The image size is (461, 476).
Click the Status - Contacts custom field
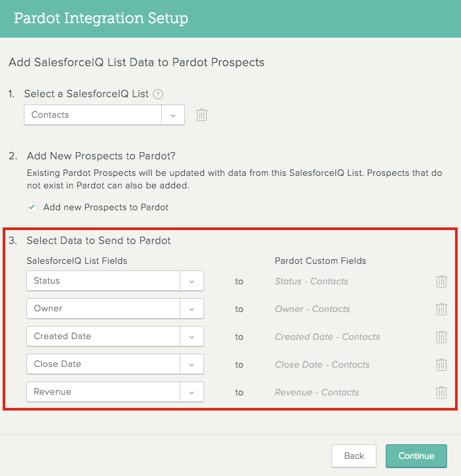tap(312, 282)
